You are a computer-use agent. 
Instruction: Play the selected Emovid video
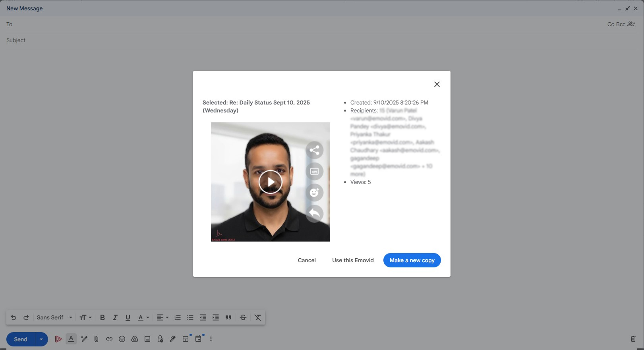click(x=271, y=182)
